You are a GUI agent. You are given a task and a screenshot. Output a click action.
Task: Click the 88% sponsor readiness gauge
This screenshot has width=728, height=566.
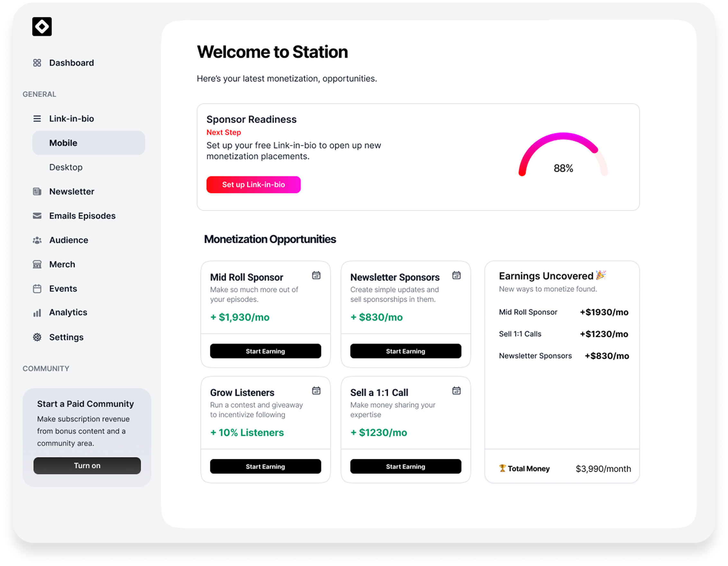(x=563, y=157)
